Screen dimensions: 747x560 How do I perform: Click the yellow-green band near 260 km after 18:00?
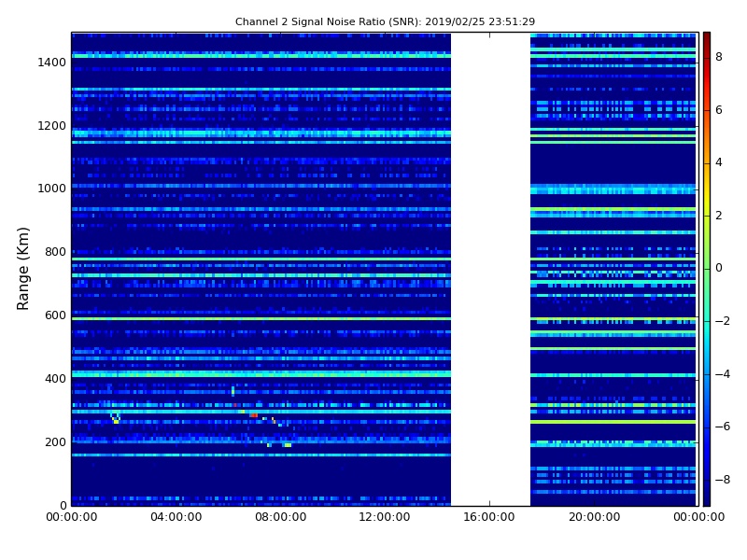pos(613,422)
